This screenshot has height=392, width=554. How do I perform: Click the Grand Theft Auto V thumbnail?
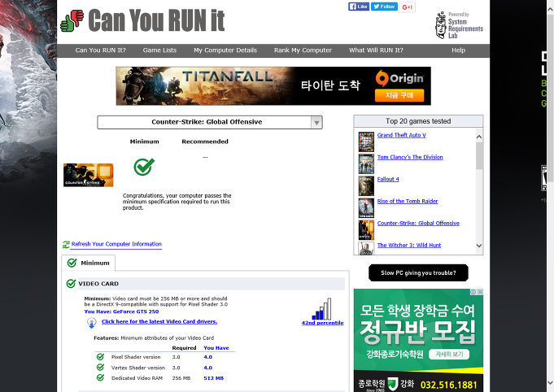click(366, 142)
